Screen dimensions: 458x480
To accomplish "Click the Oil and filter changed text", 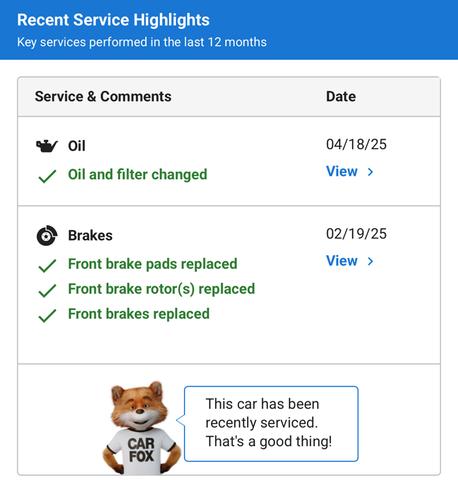I will tap(138, 175).
